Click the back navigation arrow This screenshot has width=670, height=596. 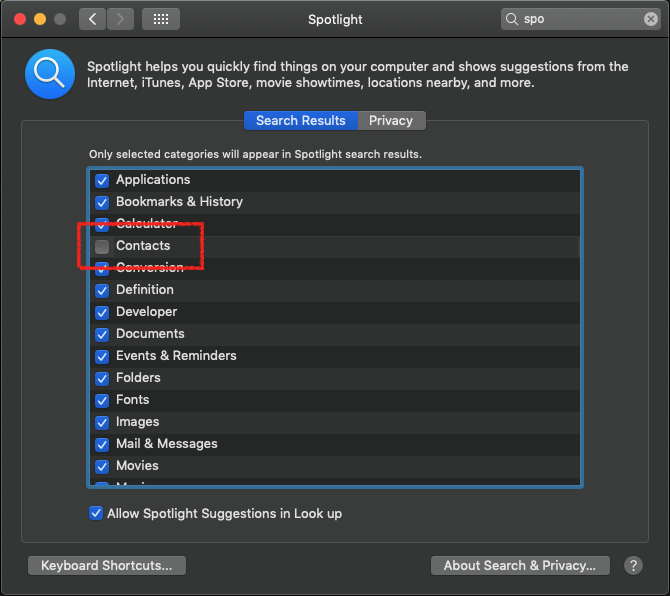coord(92,19)
